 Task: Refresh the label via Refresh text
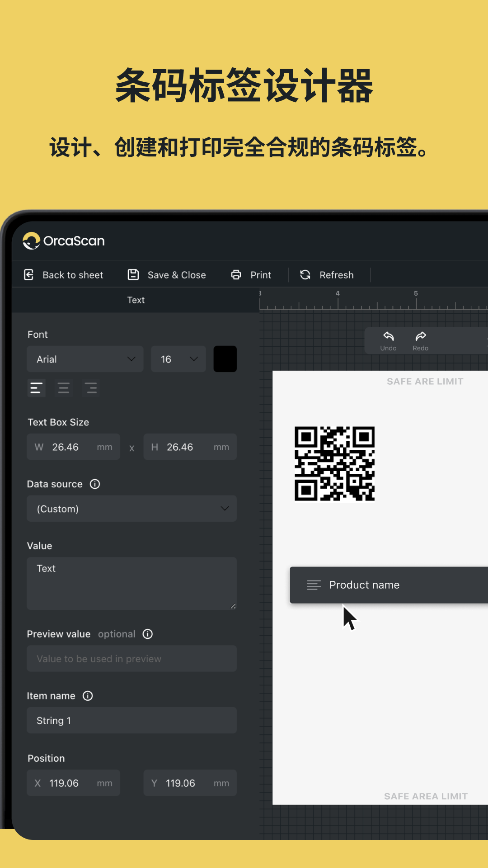(337, 275)
